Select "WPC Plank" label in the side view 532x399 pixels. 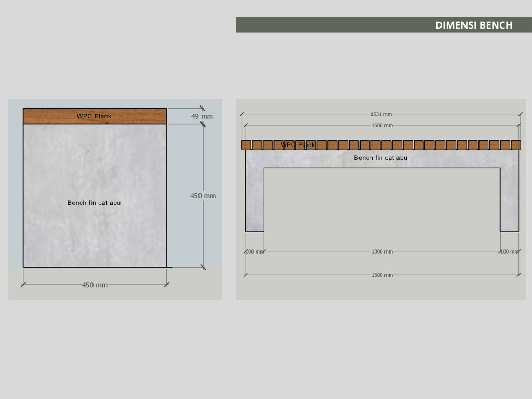click(x=94, y=116)
